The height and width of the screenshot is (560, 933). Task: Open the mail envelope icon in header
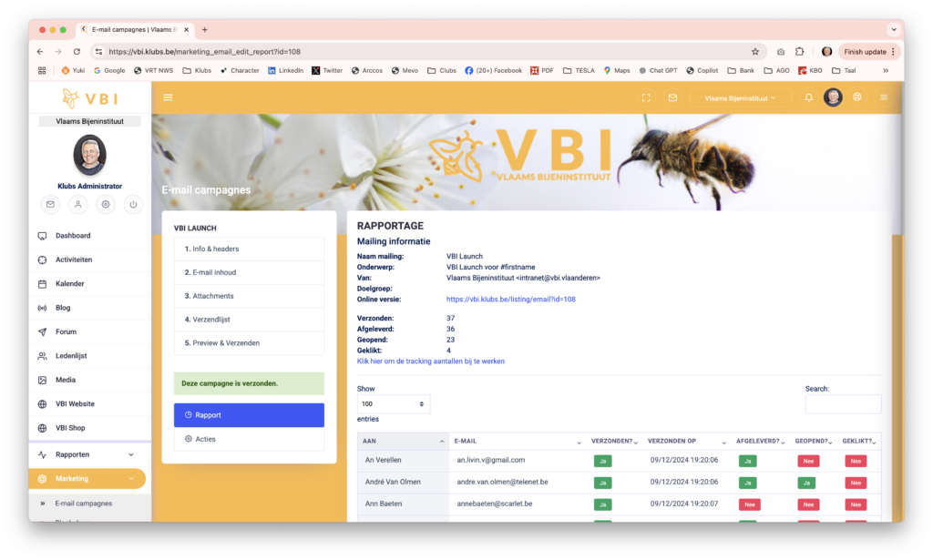672,97
